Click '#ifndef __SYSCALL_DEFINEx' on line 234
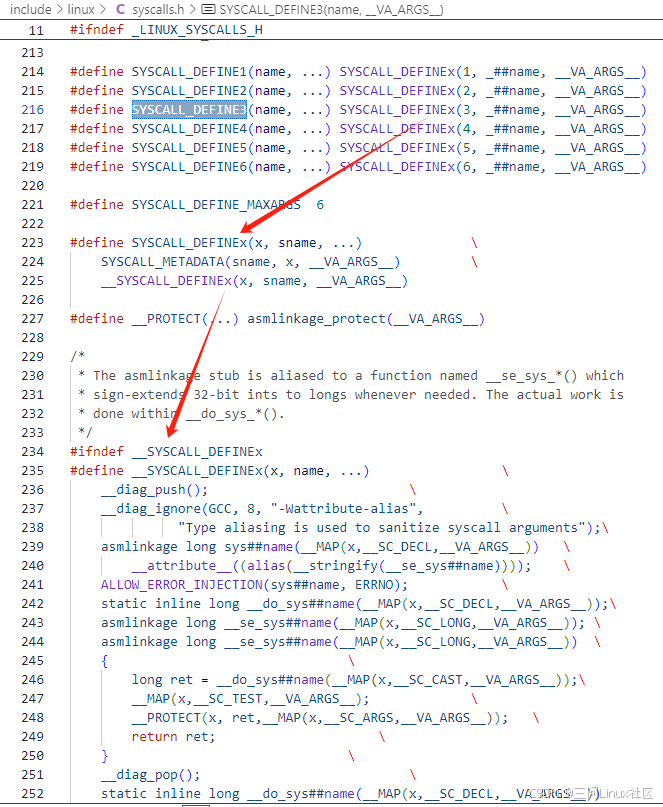The width and height of the screenshot is (663, 807). pyautogui.click(x=166, y=451)
